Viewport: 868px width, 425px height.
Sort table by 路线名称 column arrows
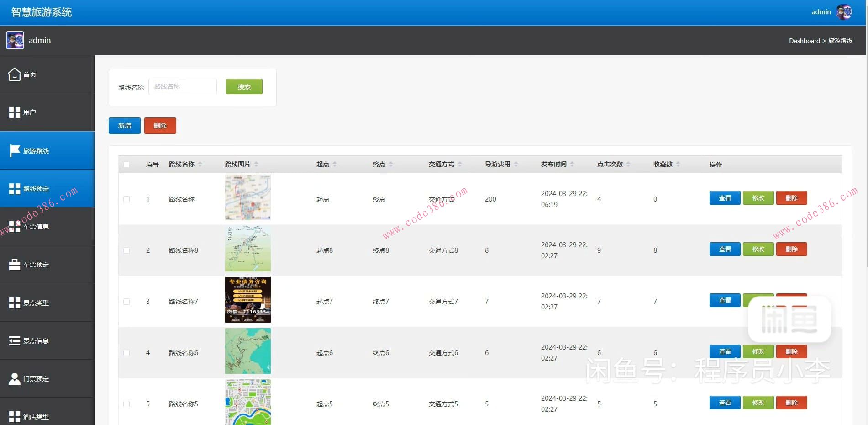pos(200,164)
